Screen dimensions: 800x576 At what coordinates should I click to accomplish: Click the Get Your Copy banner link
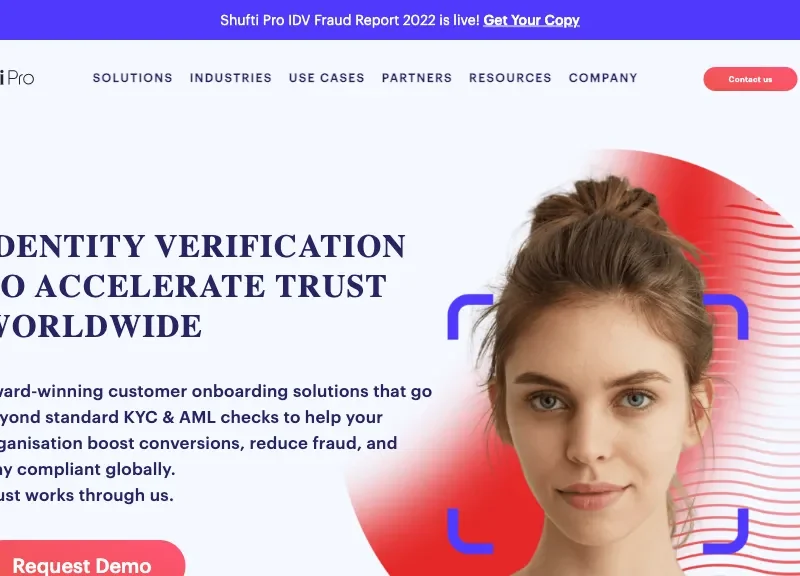(x=531, y=20)
